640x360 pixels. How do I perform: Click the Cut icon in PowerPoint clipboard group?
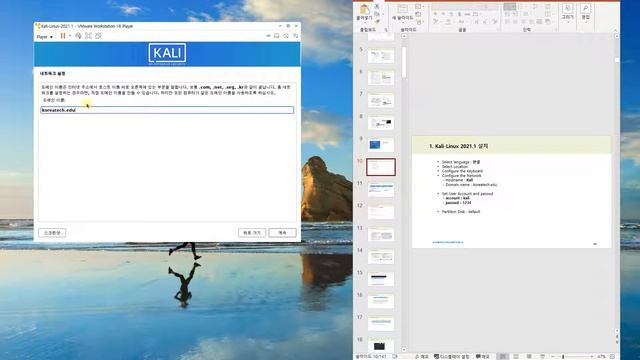pyautogui.click(x=377, y=6)
